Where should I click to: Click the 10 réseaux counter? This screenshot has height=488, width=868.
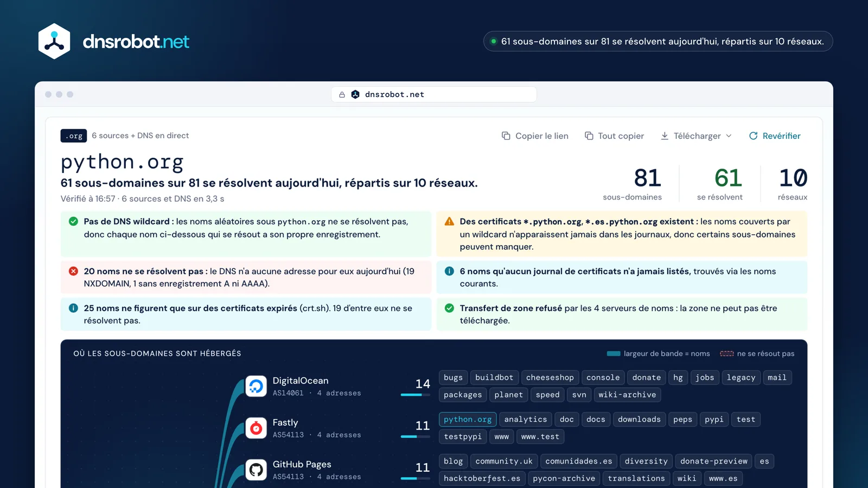(793, 184)
